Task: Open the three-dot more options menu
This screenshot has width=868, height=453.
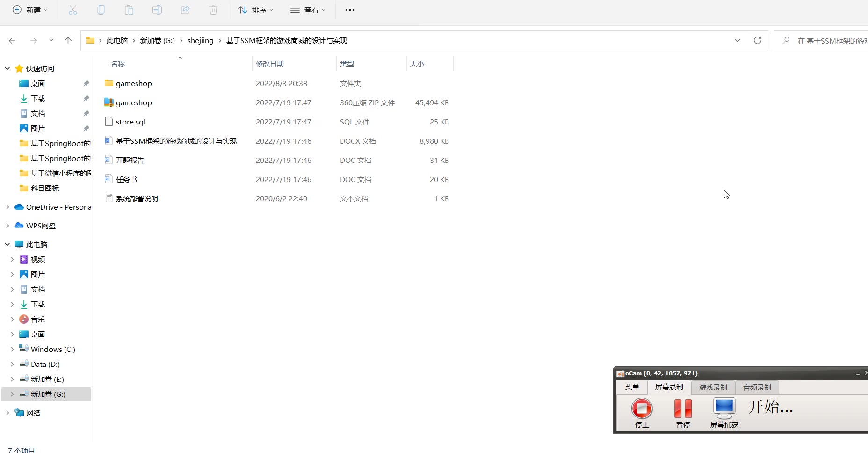Action: pyautogui.click(x=350, y=10)
